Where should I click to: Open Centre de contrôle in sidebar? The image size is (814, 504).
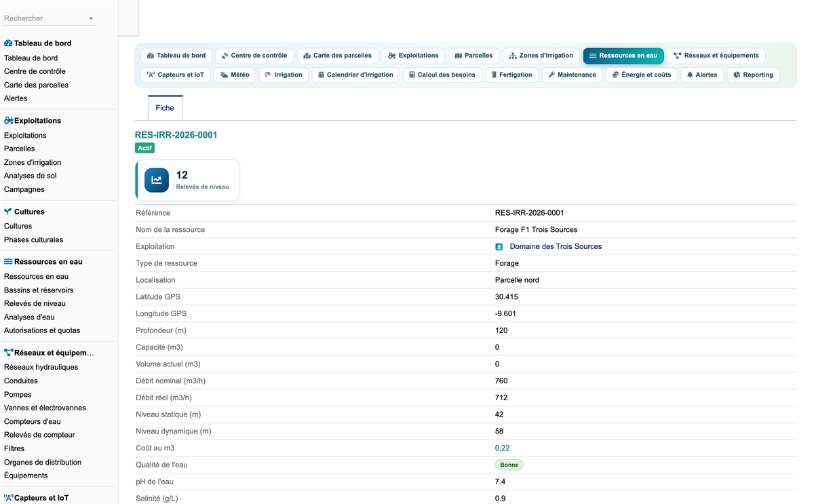(35, 71)
